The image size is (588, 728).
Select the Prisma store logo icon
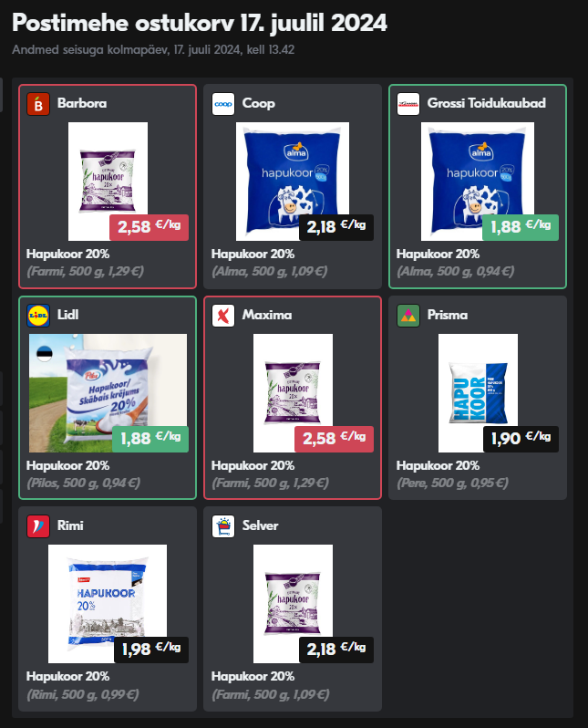(x=408, y=316)
